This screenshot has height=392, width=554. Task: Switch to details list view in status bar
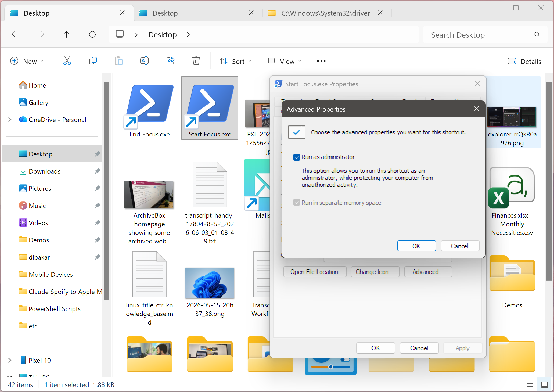[530, 385]
